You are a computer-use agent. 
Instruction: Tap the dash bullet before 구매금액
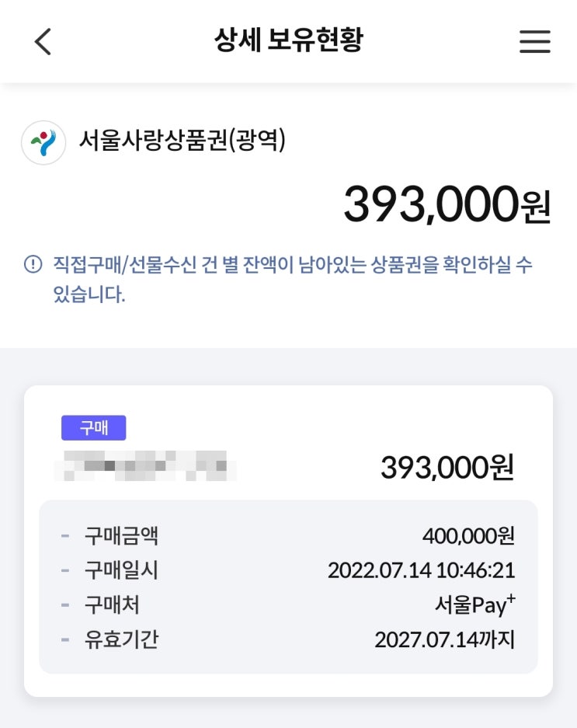(65, 535)
